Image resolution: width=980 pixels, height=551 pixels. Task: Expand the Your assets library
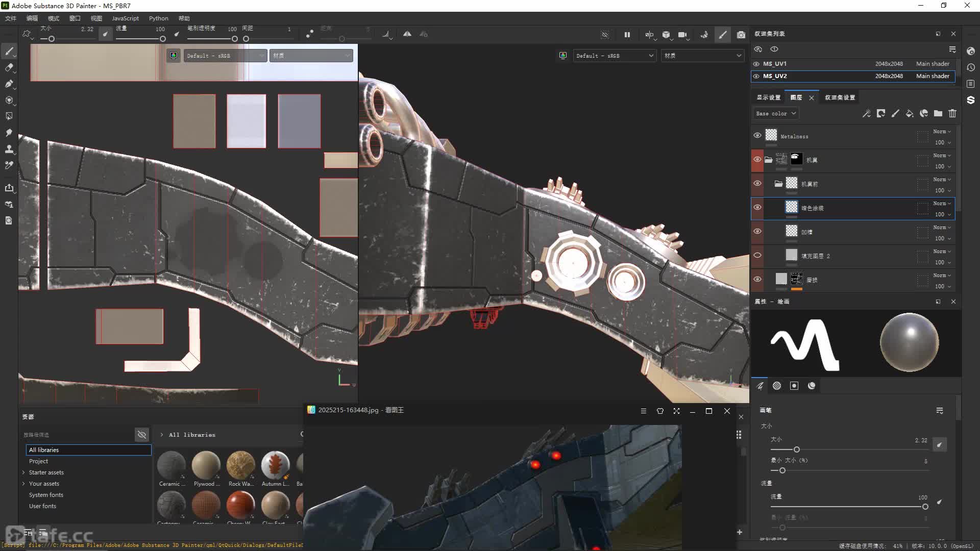[x=23, y=484]
